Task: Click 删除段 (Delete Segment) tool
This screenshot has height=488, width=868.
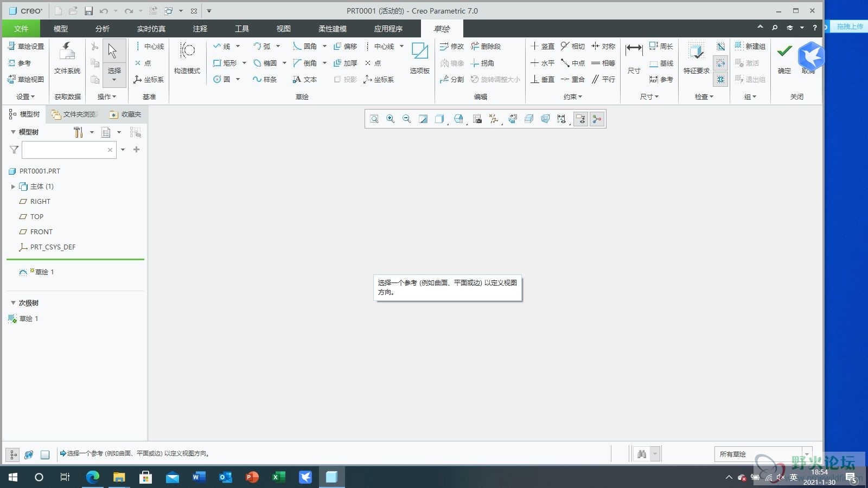Action: click(x=486, y=47)
